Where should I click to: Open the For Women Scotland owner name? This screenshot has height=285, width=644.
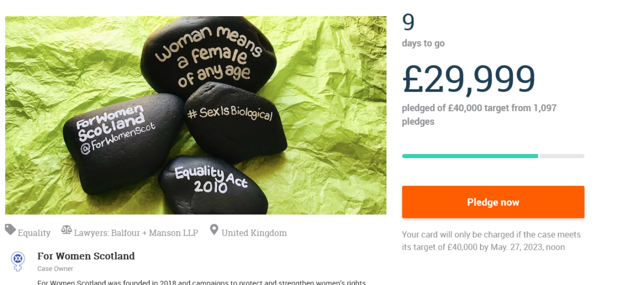tap(86, 256)
